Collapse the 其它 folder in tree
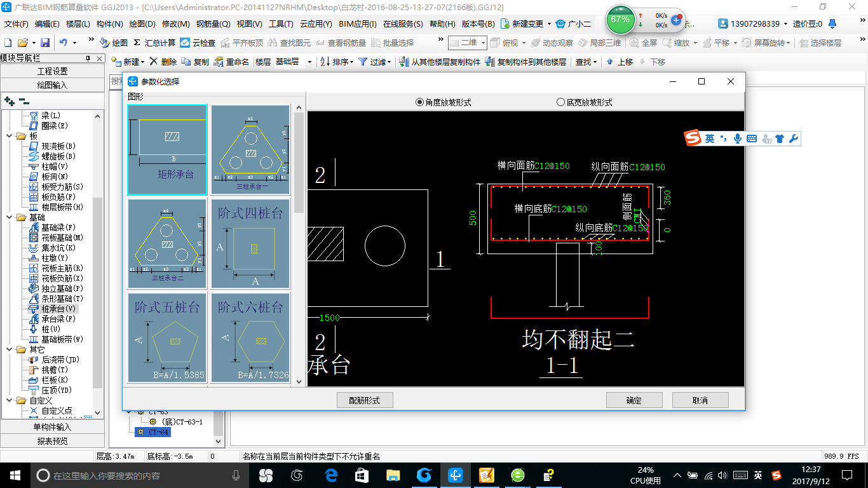Viewport: 868px width, 488px height. tap(8, 349)
